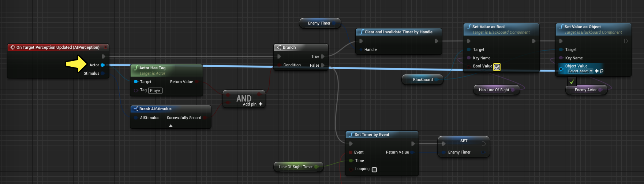Select the Set Value as Object node title
Screen dimensions: 644x184
[583, 27]
